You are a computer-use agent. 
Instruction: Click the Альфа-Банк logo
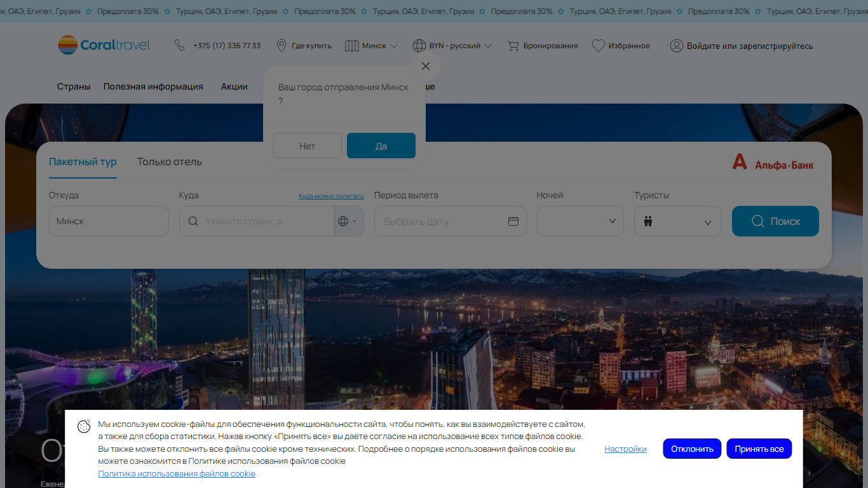tap(773, 163)
